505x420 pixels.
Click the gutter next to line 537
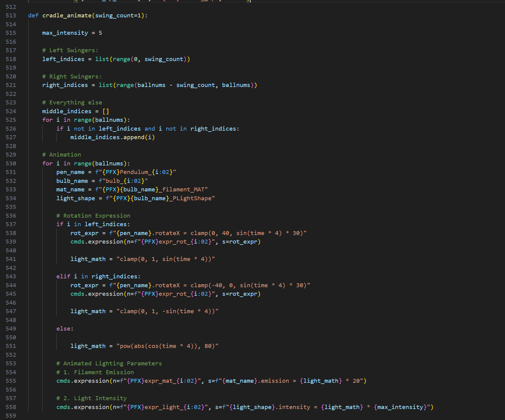[11, 224]
